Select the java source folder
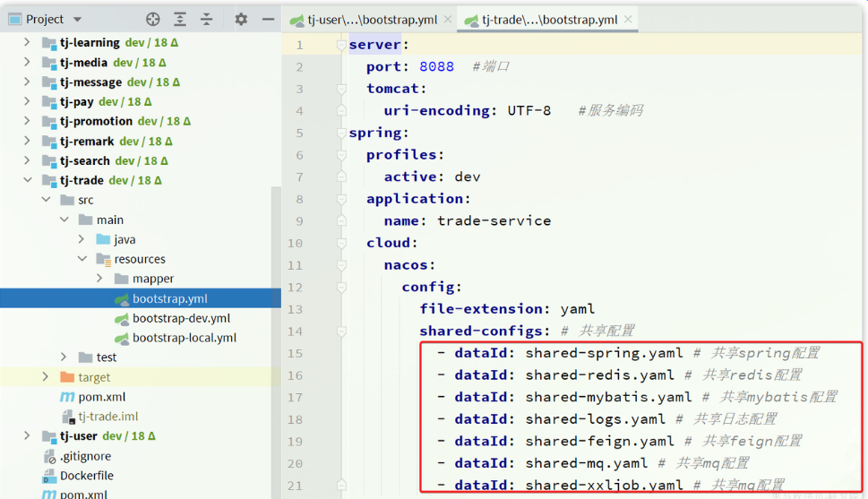 click(x=125, y=239)
